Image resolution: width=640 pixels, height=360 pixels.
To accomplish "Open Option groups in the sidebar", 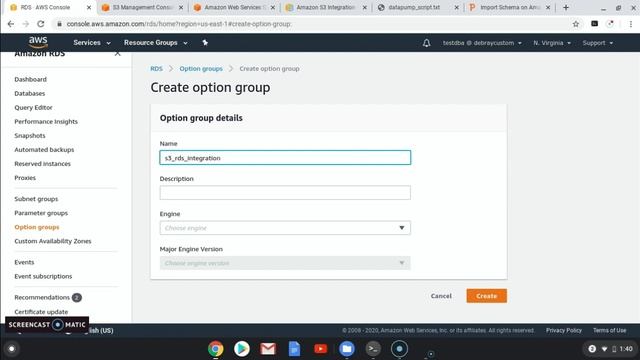I will pyautogui.click(x=37, y=227).
